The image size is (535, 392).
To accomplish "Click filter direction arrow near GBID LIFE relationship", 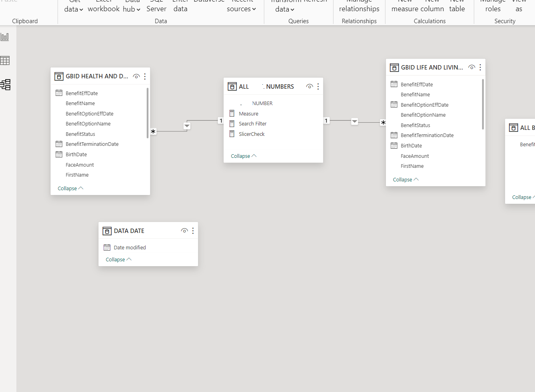I will click(355, 121).
